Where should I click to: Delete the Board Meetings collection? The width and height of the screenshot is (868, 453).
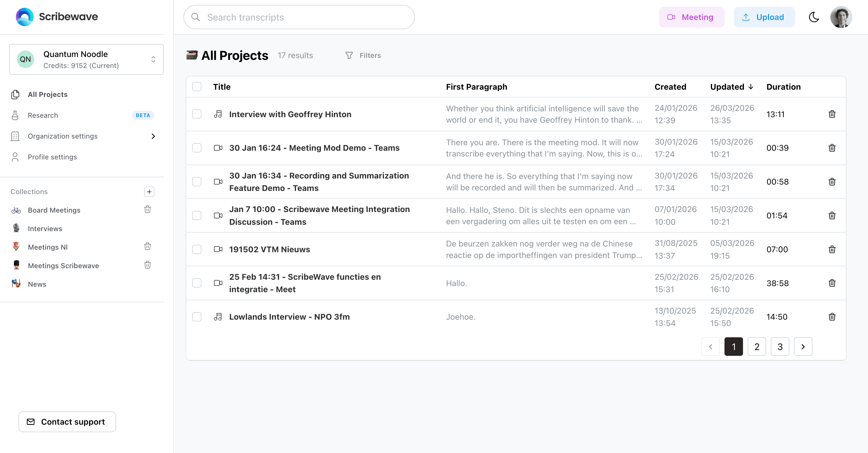tap(148, 209)
